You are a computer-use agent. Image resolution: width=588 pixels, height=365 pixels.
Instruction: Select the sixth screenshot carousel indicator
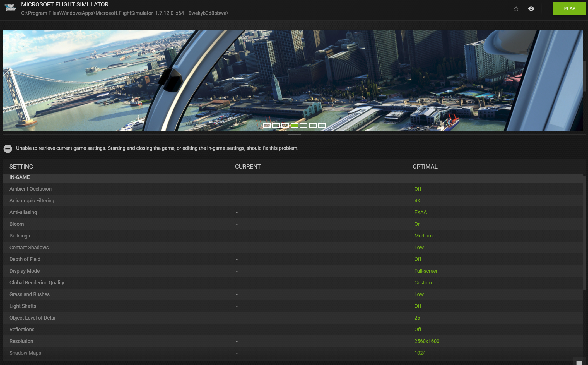pyautogui.click(x=313, y=125)
